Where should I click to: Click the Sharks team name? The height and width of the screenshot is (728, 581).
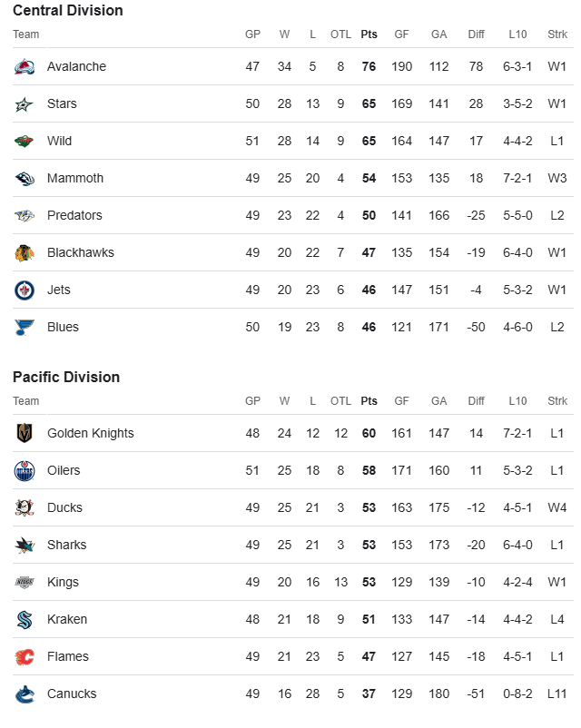click(x=67, y=545)
